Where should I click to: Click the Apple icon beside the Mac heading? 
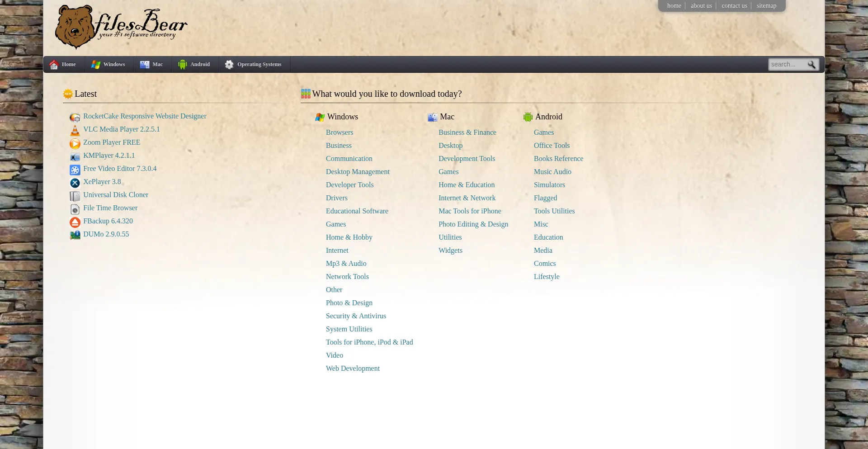(432, 117)
